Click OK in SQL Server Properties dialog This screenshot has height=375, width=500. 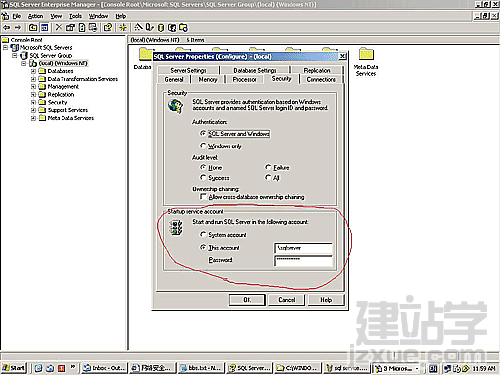point(247,300)
